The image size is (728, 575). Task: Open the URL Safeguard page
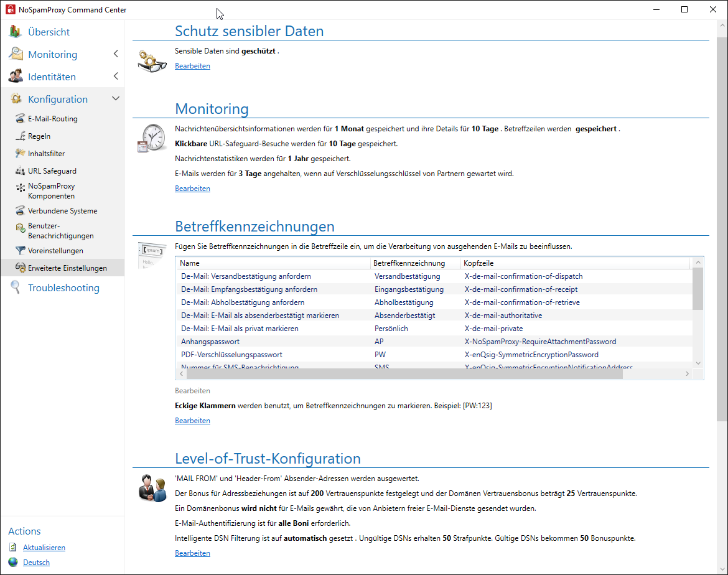52,171
